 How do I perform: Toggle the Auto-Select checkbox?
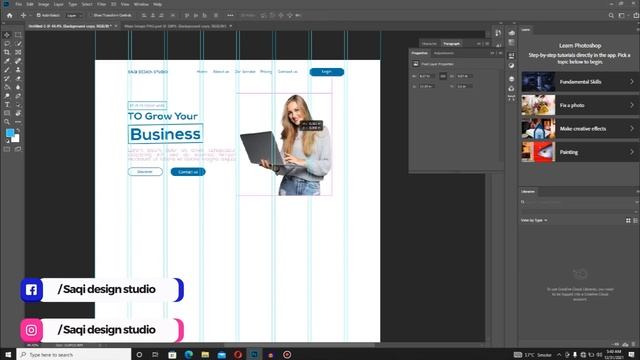[x=39, y=16]
